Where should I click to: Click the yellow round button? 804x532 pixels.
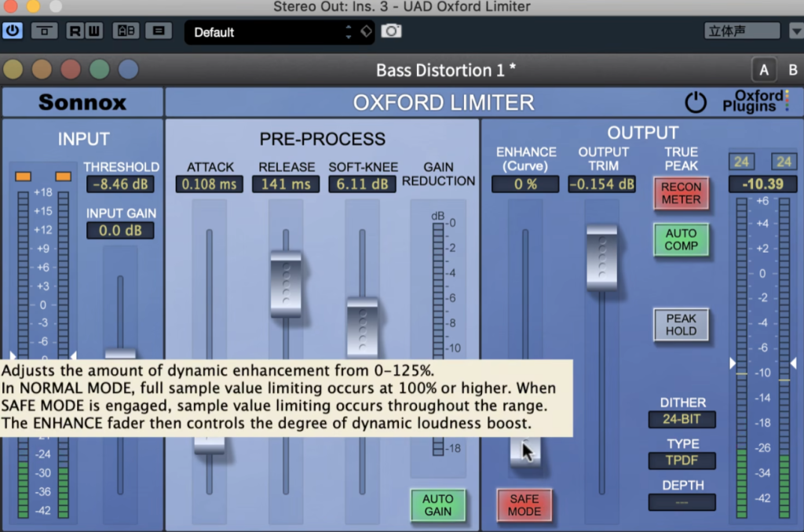click(13, 70)
